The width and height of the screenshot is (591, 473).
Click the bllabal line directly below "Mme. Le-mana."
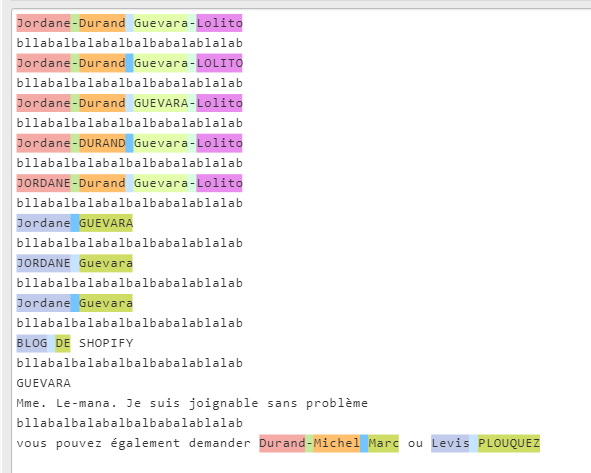[130, 423]
